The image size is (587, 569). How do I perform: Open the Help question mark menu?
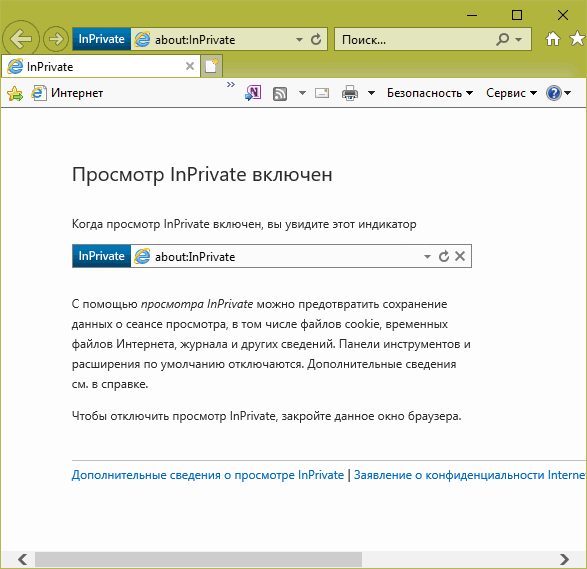tap(559, 93)
